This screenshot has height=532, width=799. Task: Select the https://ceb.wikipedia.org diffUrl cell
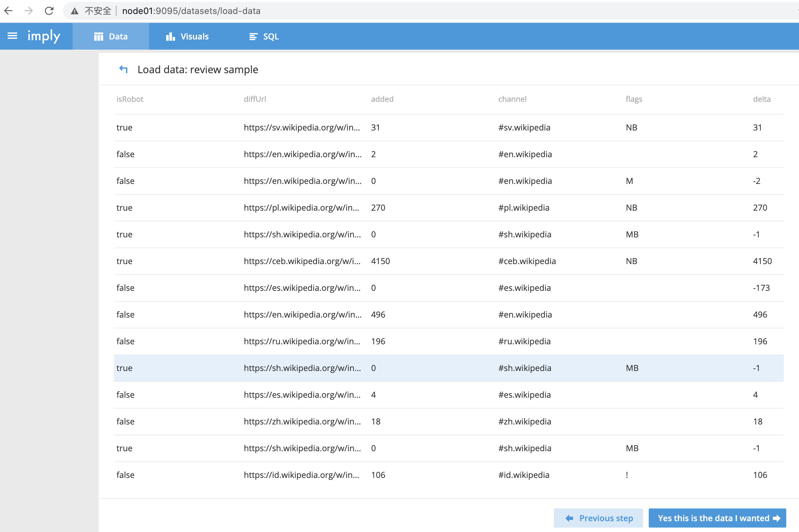click(x=302, y=261)
